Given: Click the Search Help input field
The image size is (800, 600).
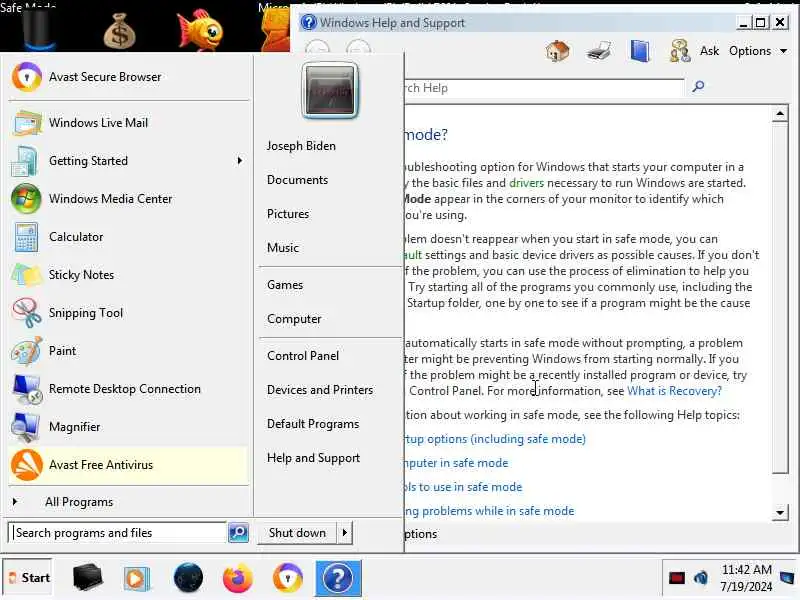Looking at the screenshot, I should coord(544,88).
